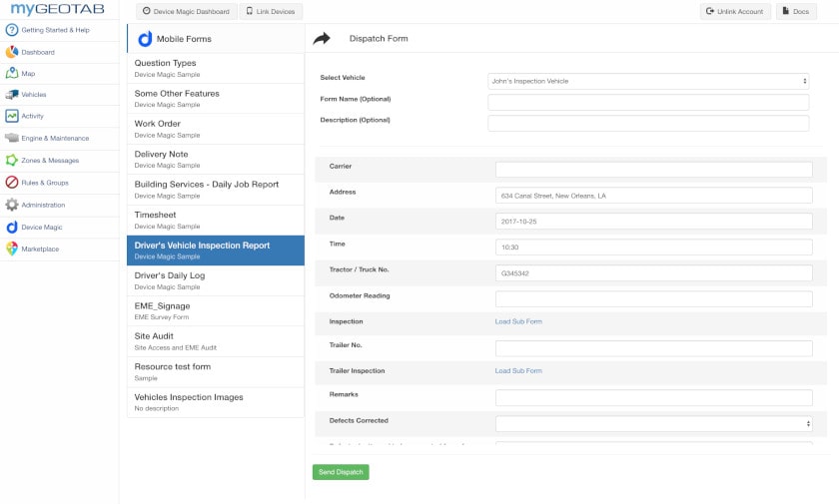Open the Defects Corrected dropdown
Viewport: 839px width, 504px height.
point(654,424)
